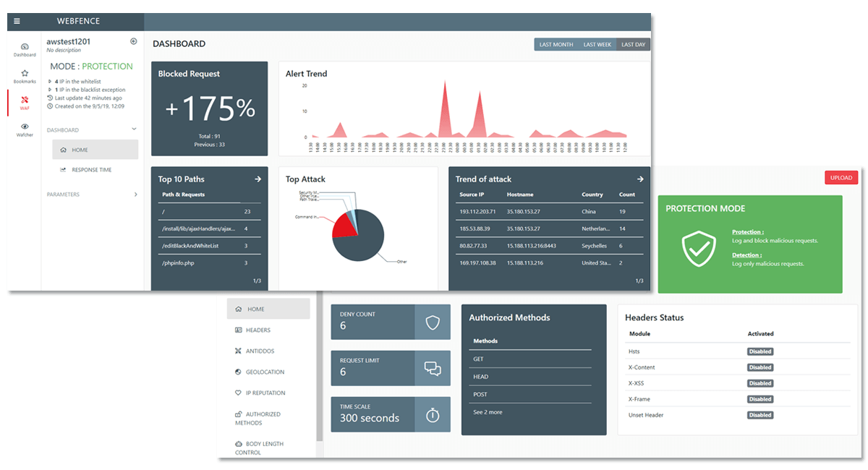
Task: Click the Protection link in Protection Mode panel
Action: coord(748,232)
